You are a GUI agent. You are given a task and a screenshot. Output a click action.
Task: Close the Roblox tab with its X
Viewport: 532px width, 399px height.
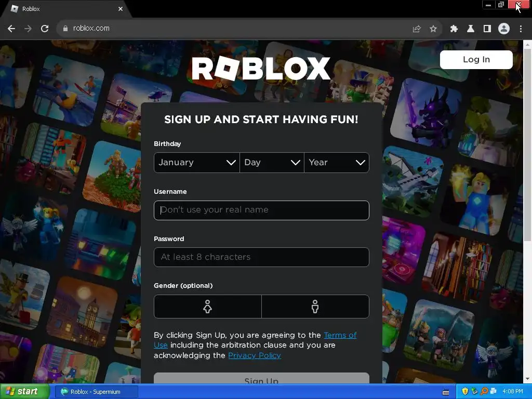click(x=121, y=9)
